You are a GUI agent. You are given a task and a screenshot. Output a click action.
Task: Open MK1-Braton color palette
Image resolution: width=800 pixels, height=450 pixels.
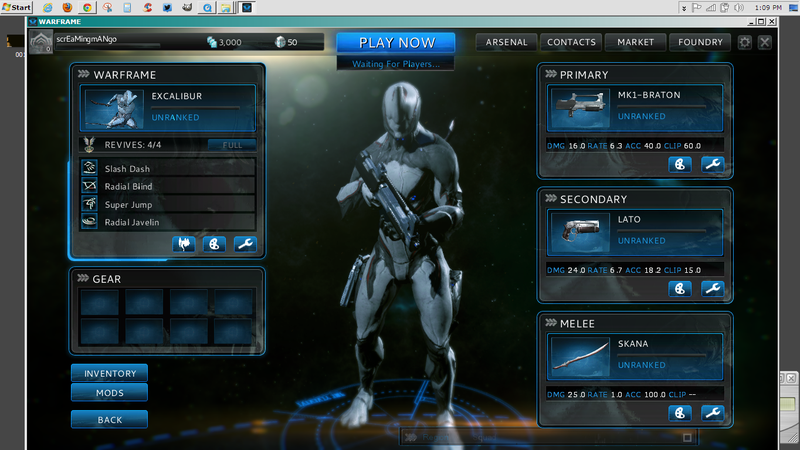(680, 164)
